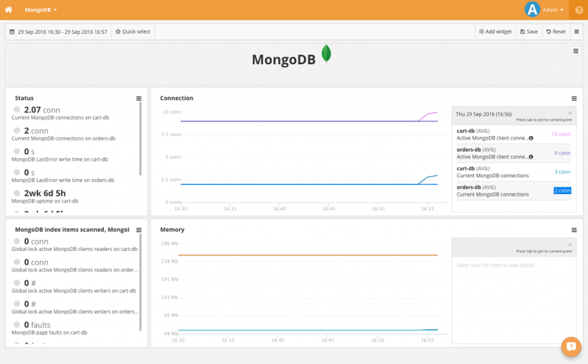Open Quick select time options
The image size is (588, 364).
coord(133,32)
